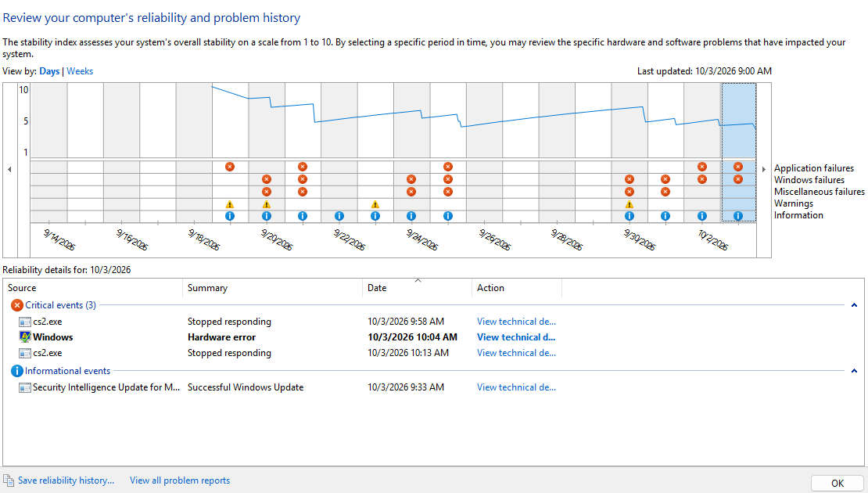View technical details for Windows Hardware error
The height and width of the screenshot is (493, 868).
pyautogui.click(x=516, y=337)
